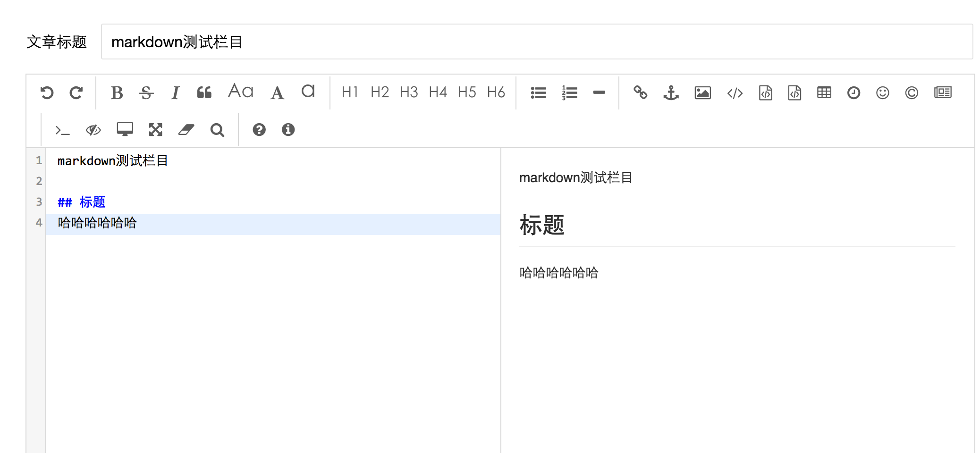Insert H2 heading
Image resolution: width=980 pixels, height=453 pixels.
click(380, 92)
